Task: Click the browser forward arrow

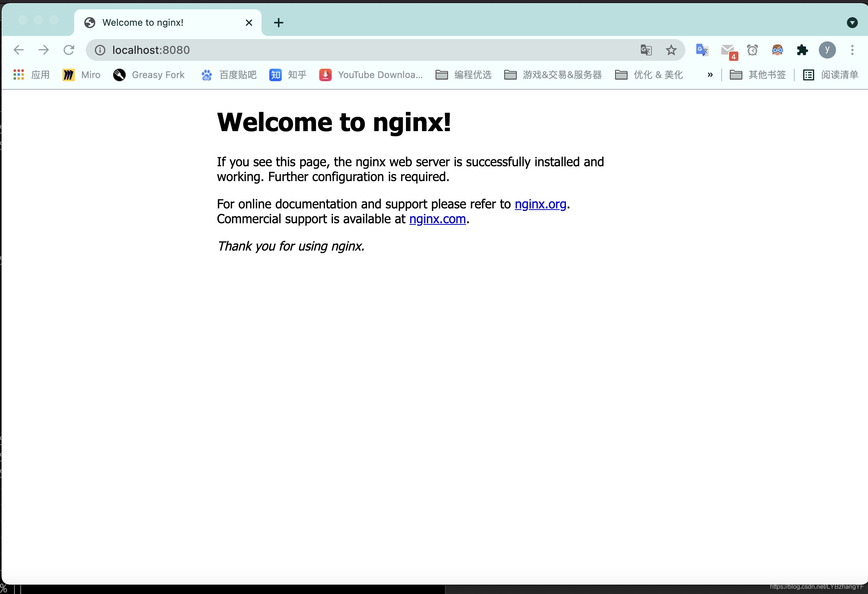Action: click(x=44, y=50)
